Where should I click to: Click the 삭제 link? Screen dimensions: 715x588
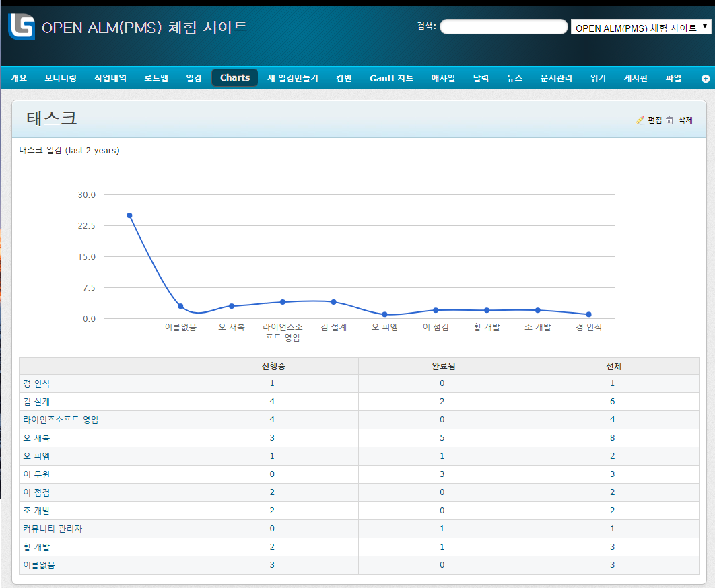pos(685,120)
